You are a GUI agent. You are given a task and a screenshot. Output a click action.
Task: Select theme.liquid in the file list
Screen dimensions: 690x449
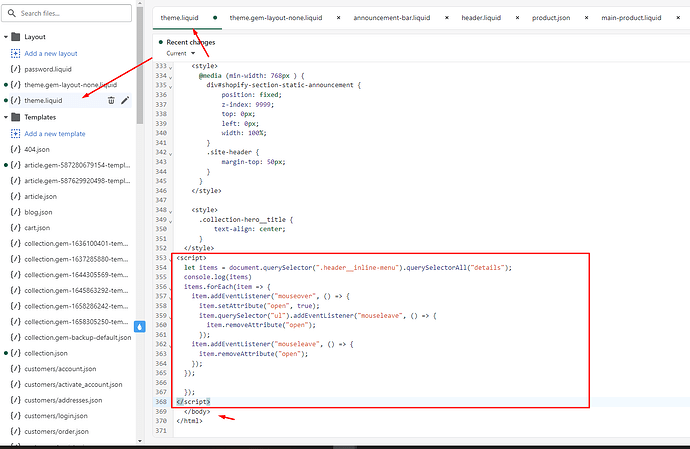coord(43,100)
